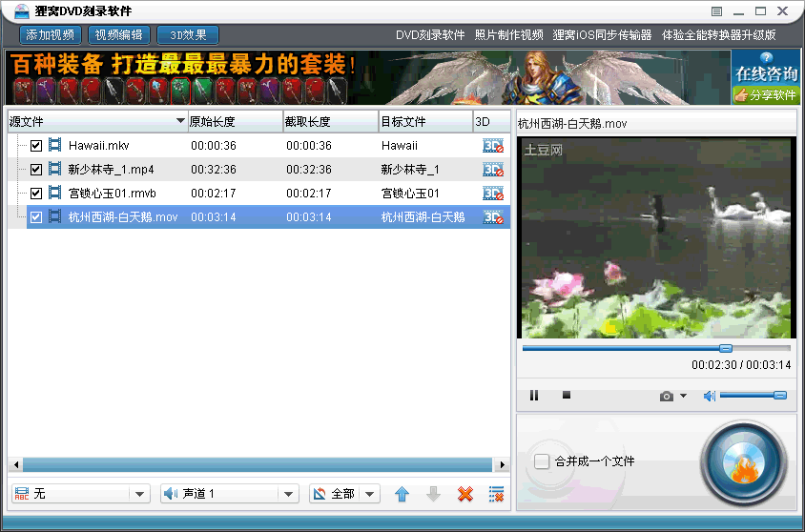Screen dimensions: 805x532
Task: Open the 视频编辑 editor
Action: tap(119, 35)
